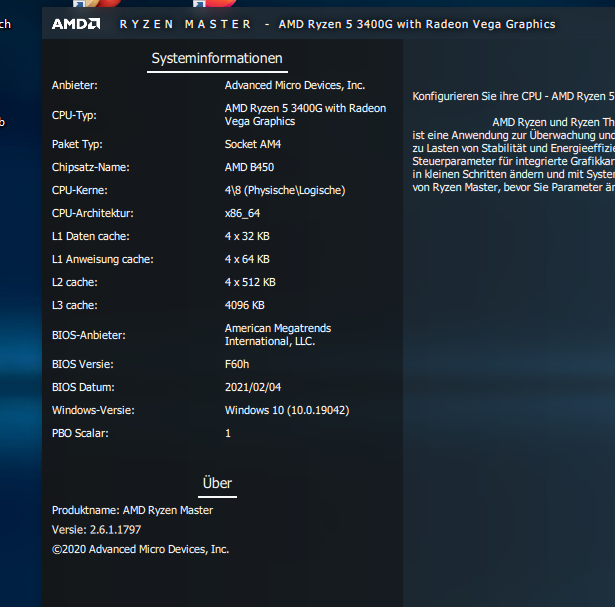Image resolution: width=615 pixels, height=607 pixels.
Task: Click the 'L1 Anweisung cache:' label
Action: click(x=103, y=259)
